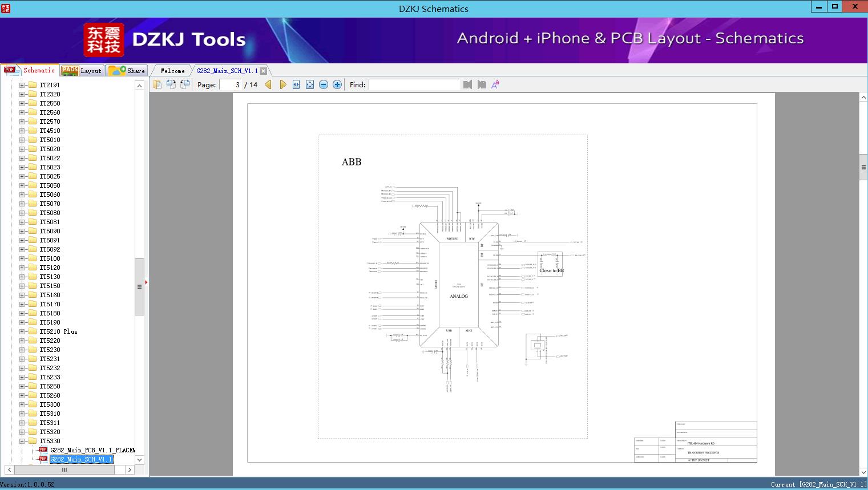Screen dimensions: 868x490
Task: Expand the IT5210 Plus folder
Action: [x=22, y=331]
